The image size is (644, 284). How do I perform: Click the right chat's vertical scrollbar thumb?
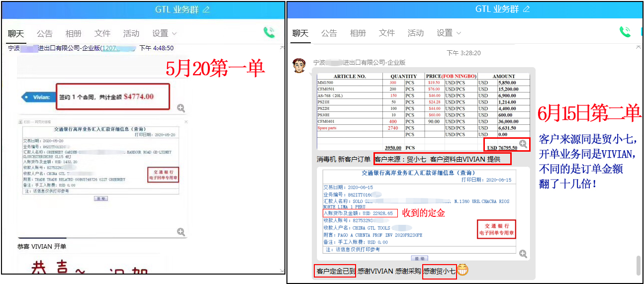[638, 265]
